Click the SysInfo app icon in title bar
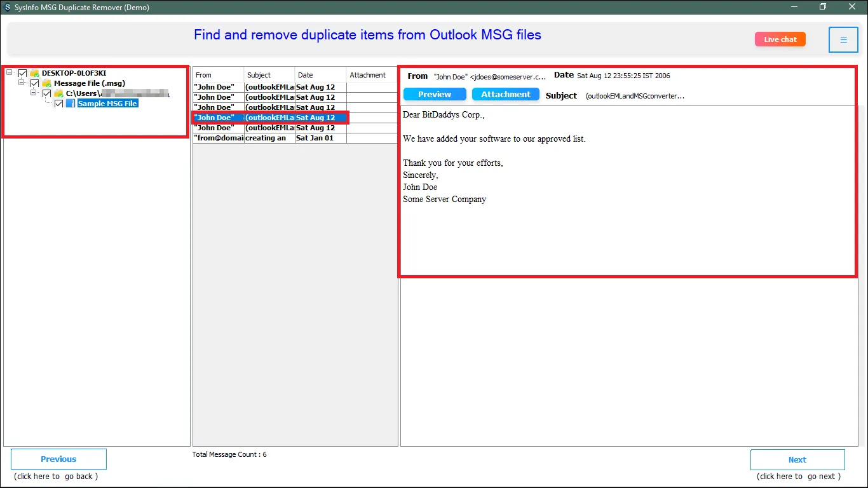 pos(7,7)
